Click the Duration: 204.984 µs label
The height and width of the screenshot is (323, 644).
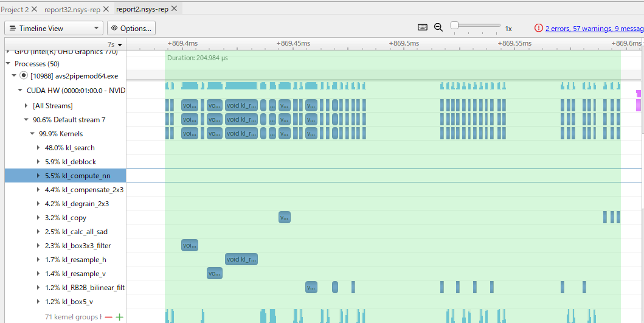tap(198, 58)
